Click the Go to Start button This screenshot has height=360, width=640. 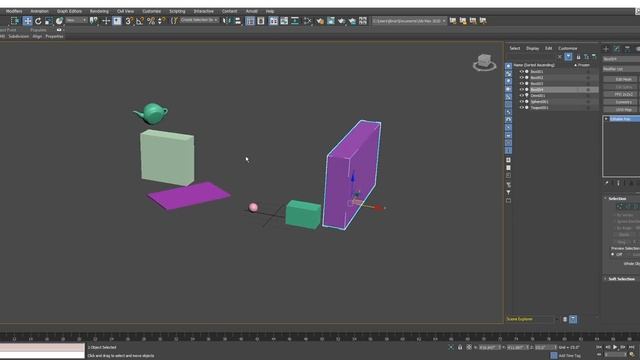(x=599, y=347)
